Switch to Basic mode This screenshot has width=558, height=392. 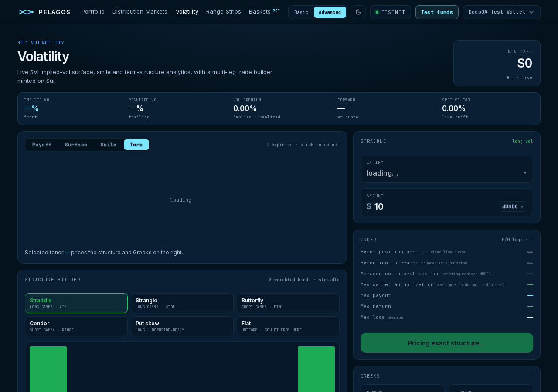301,12
